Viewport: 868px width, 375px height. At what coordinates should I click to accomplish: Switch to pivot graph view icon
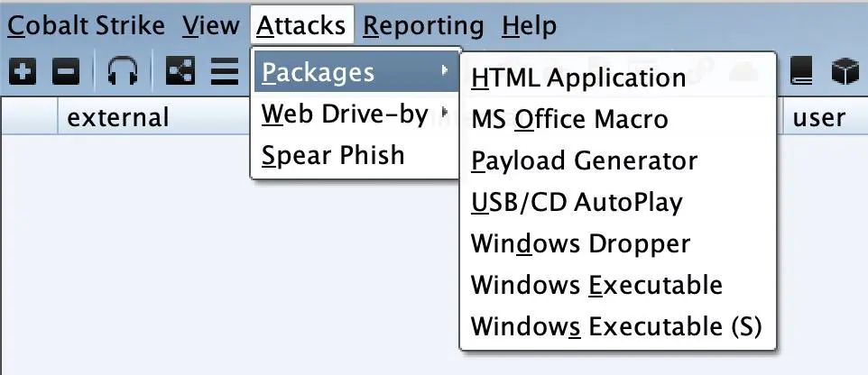coord(180,71)
